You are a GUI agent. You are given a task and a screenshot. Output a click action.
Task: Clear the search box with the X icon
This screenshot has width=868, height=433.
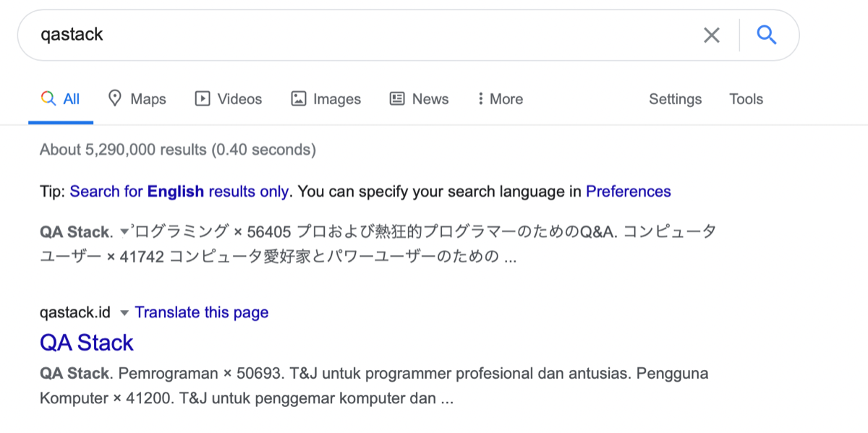click(712, 35)
